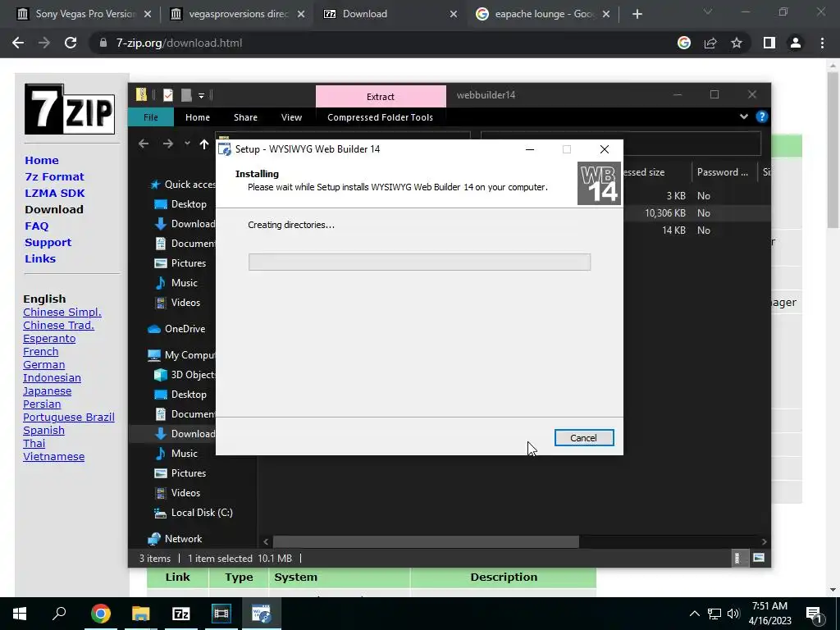Open Network in navigation pane

click(176, 539)
